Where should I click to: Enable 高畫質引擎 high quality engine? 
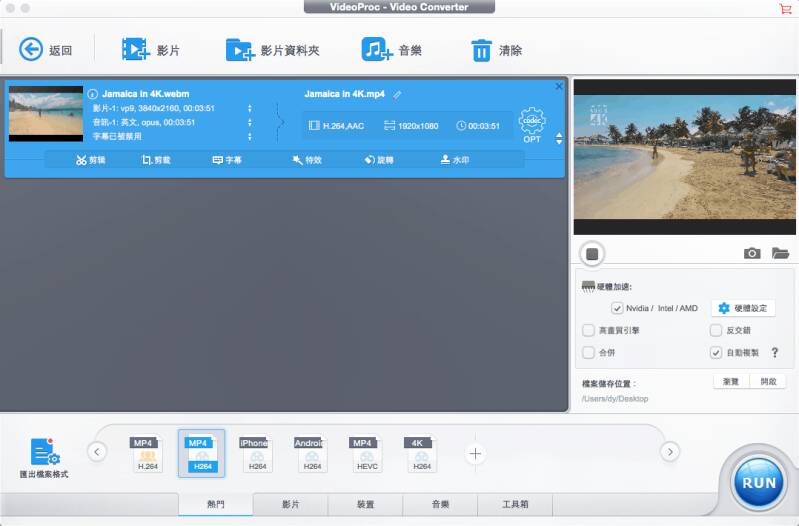588,330
